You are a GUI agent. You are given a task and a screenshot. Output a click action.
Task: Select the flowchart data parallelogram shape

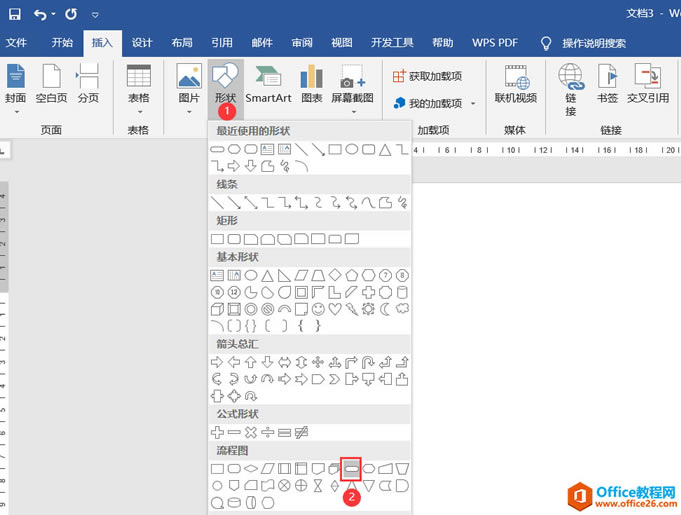tap(268, 469)
